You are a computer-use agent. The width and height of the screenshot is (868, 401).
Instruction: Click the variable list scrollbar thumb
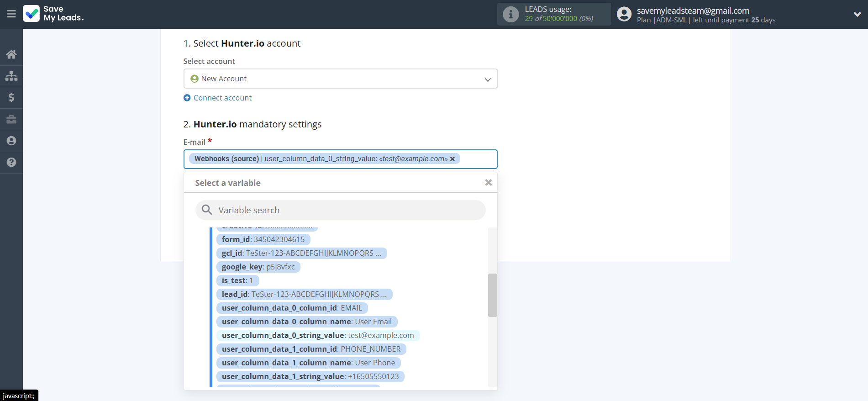point(492,295)
